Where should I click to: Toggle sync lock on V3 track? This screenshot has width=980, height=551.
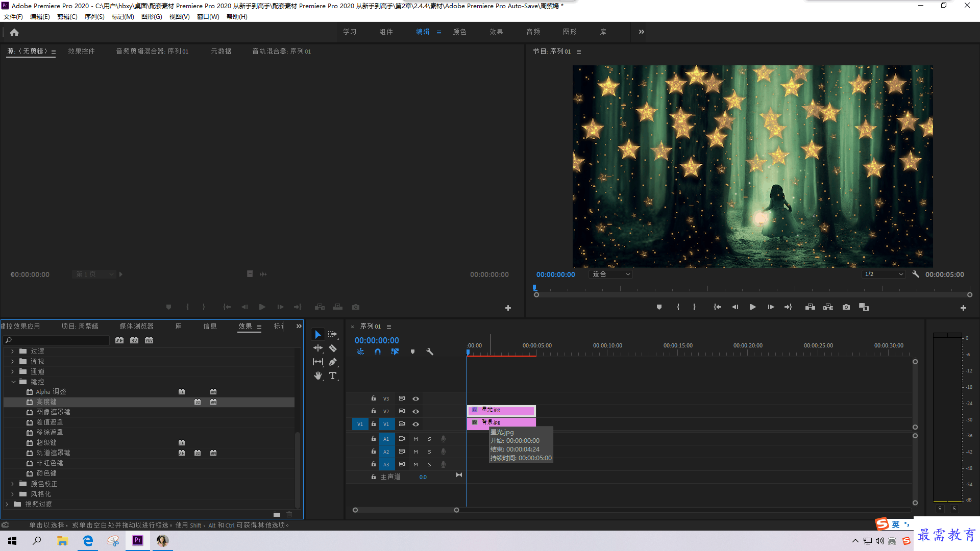402,398
